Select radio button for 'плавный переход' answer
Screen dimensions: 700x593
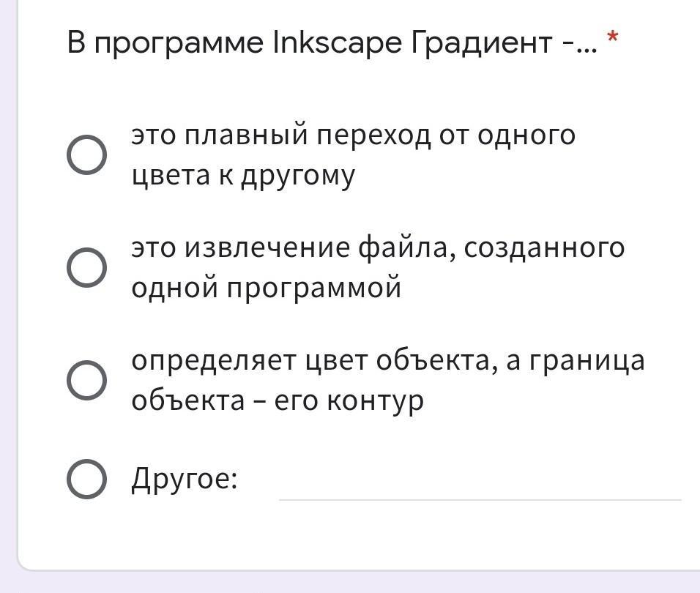point(86,154)
